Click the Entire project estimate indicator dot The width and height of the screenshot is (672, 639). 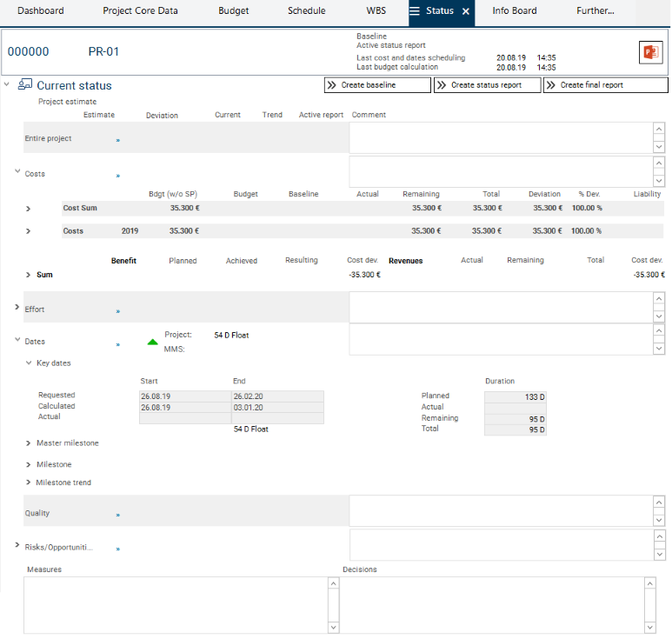118,139
